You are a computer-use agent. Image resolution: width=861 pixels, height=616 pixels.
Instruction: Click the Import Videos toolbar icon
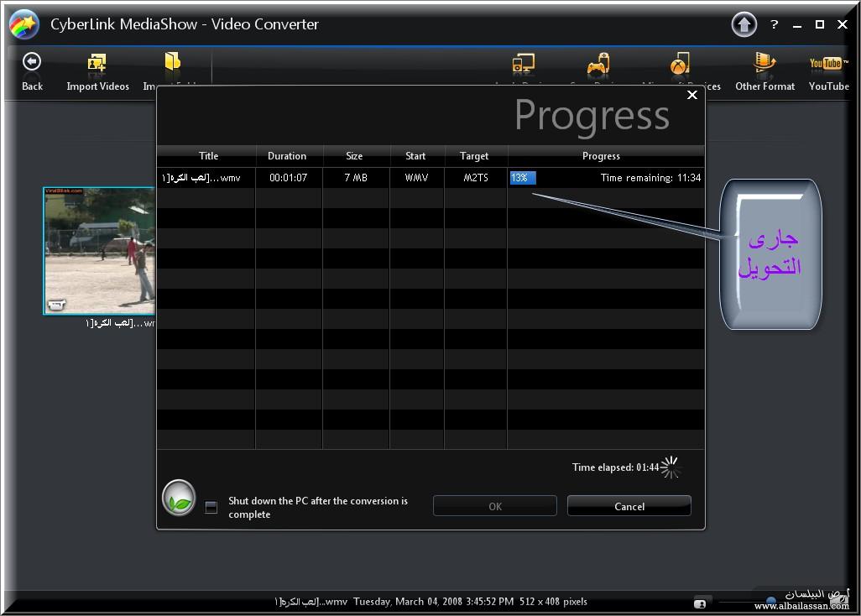(x=97, y=63)
